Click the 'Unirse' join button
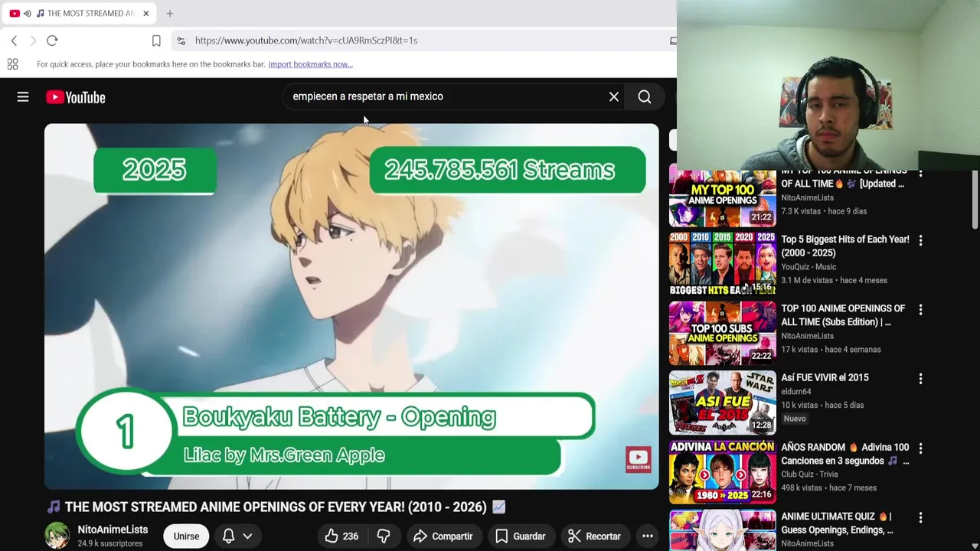Viewport: 980px width, 551px height. coord(186,536)
